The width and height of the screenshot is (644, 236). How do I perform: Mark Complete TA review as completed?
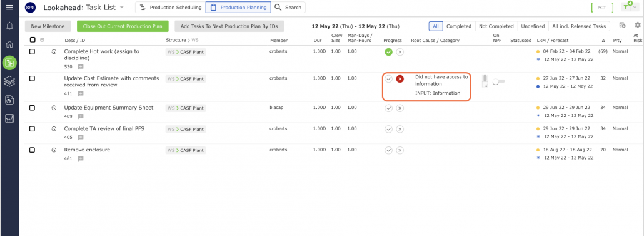388,129
